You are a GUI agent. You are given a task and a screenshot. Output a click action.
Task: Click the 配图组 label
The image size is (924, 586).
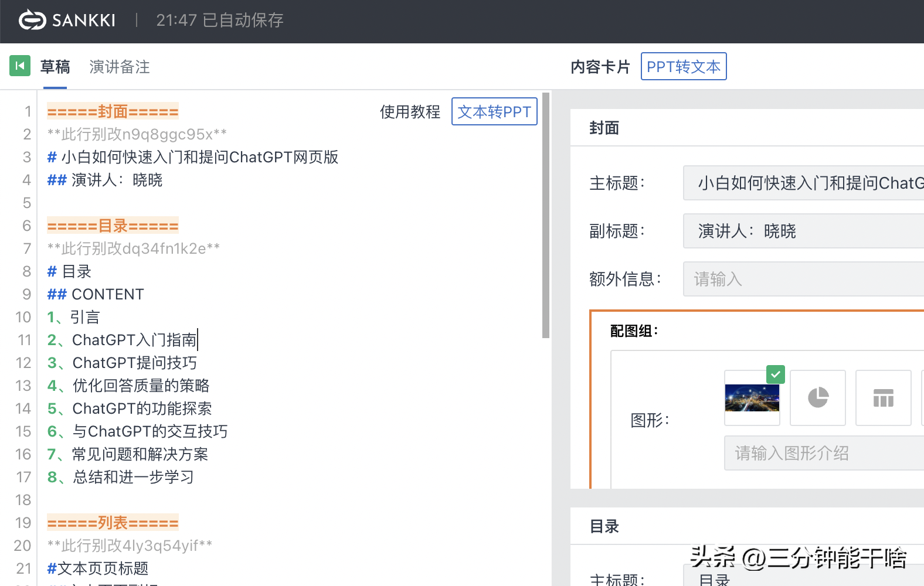pos(634,331)
